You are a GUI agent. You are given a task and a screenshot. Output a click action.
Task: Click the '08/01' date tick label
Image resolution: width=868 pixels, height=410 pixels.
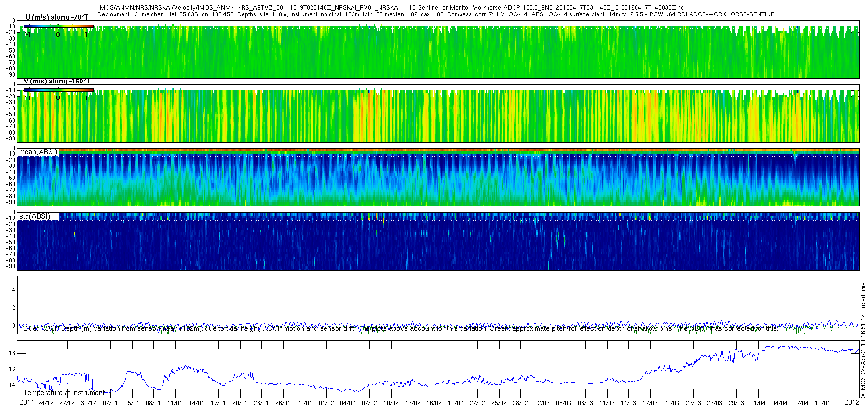coord(153,403)
